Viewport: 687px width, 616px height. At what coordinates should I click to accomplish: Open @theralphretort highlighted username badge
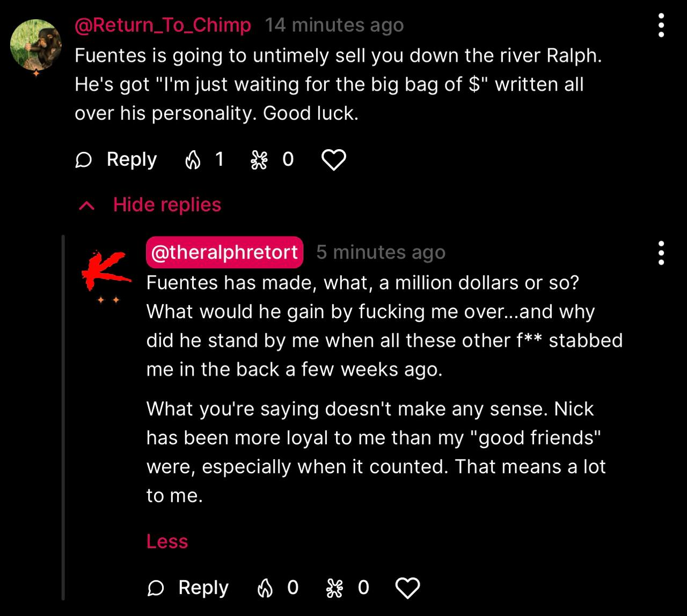click(x=224, y=252)
